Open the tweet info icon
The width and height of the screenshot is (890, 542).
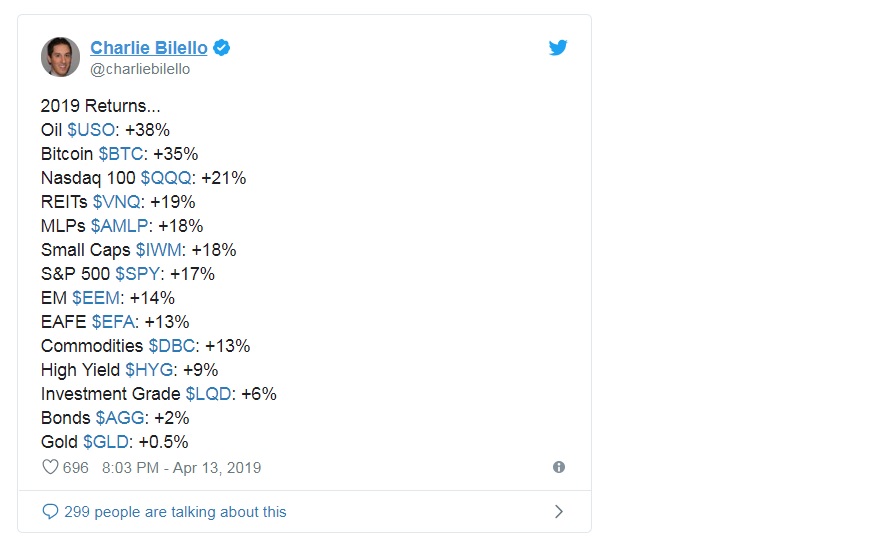559,467
